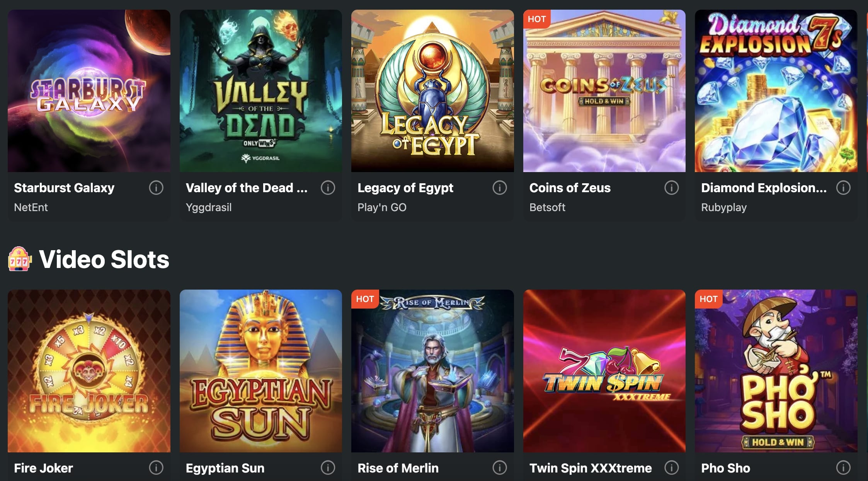Show info for Coins of Zeus

pos(671,188)
